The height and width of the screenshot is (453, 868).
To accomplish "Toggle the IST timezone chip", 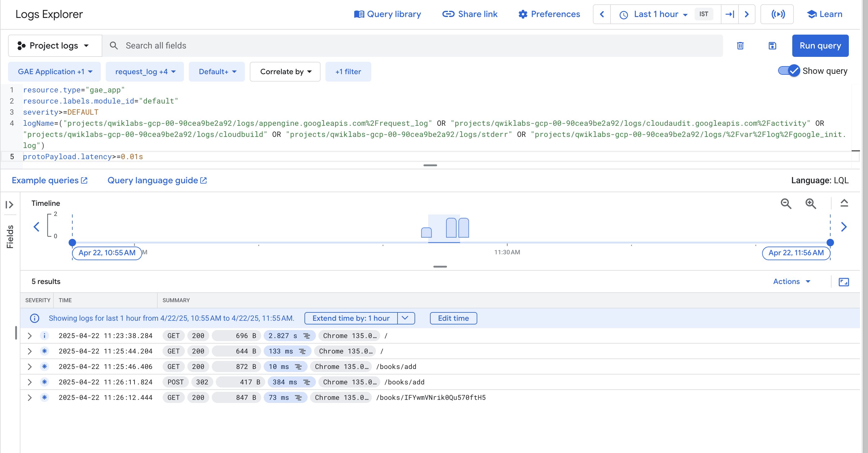I will pyautogui.click(x=704, y=14).
